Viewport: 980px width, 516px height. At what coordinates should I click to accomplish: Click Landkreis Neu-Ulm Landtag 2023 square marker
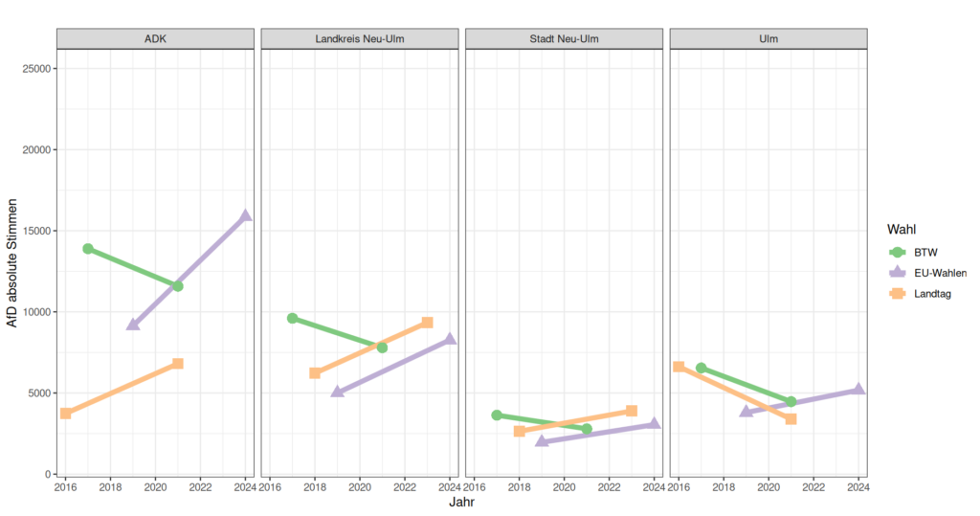pos(427,323)
